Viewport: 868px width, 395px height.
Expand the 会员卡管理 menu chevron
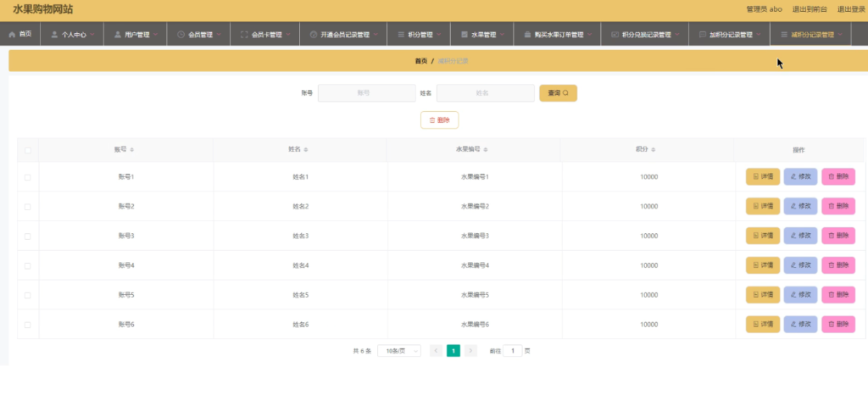click(288, 34)
